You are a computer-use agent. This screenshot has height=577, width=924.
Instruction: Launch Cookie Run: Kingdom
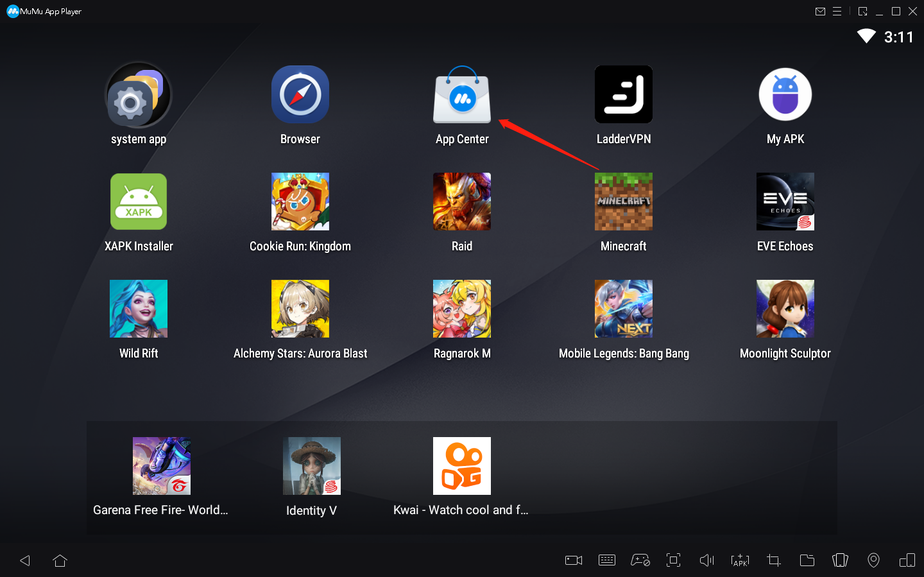click(300, 202)
